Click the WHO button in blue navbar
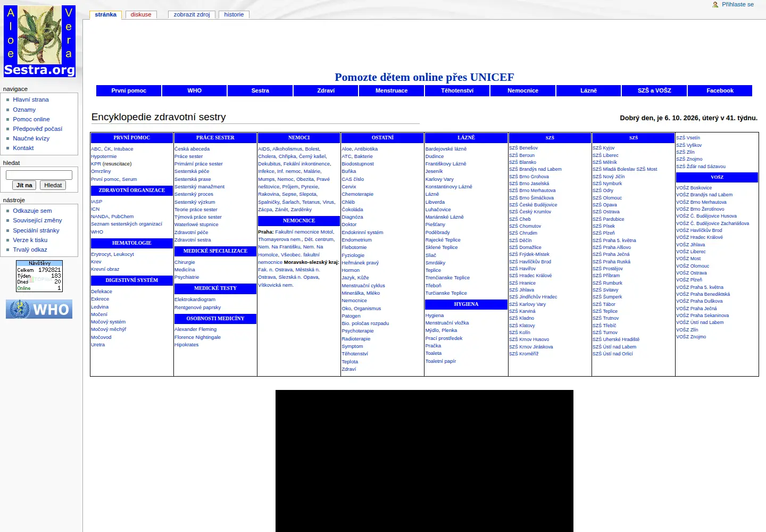 click(195, 90)
